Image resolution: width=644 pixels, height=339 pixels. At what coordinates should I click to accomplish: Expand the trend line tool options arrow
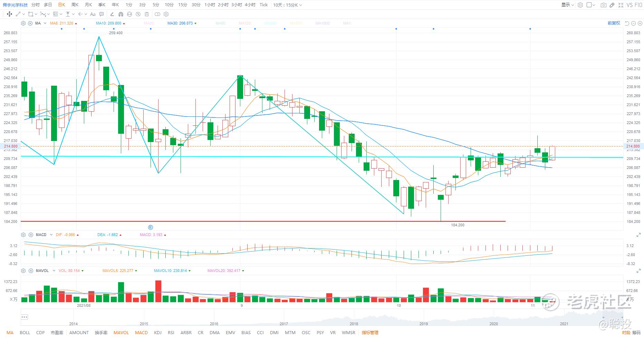(23, 14)
